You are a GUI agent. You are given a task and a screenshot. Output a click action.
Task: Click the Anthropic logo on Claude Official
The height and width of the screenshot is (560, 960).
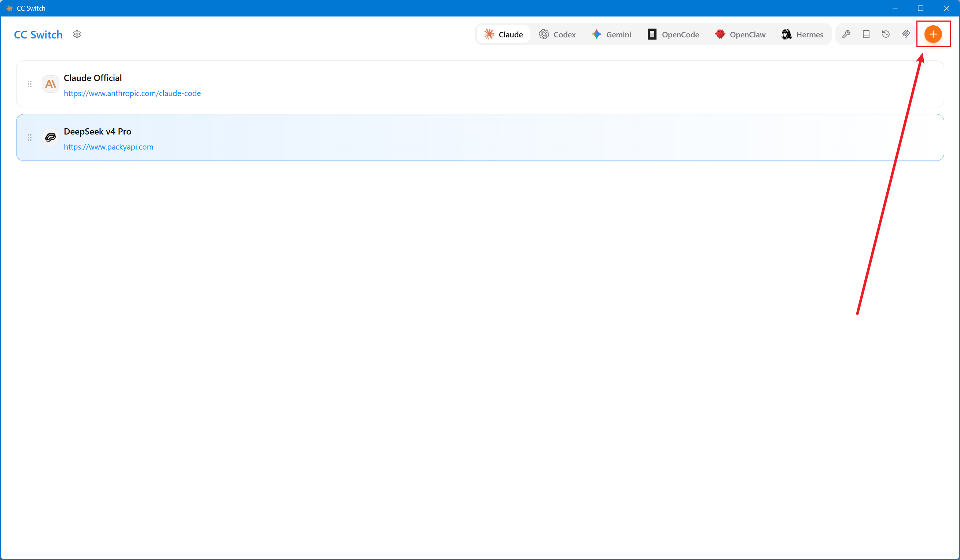(x=50, y=84)
